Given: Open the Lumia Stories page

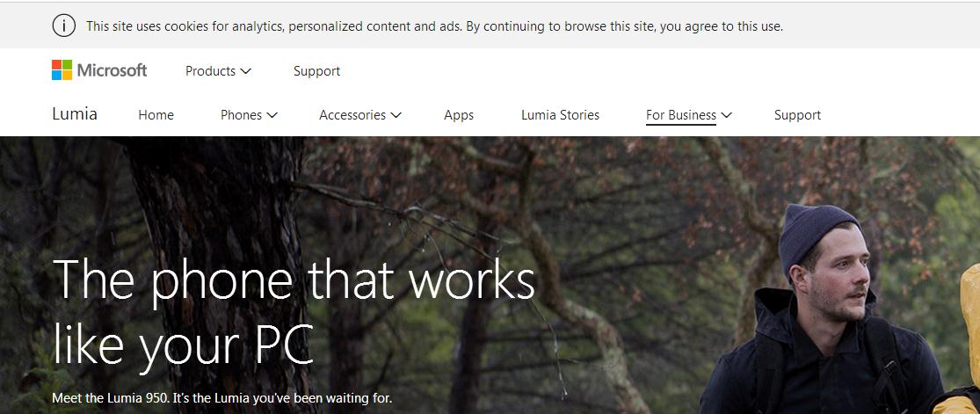Looking at the screenshot, I should [560, 115].
